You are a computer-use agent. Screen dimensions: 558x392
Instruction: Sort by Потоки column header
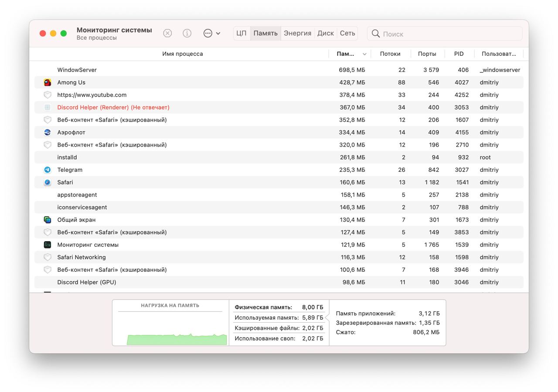pos(390,54)
